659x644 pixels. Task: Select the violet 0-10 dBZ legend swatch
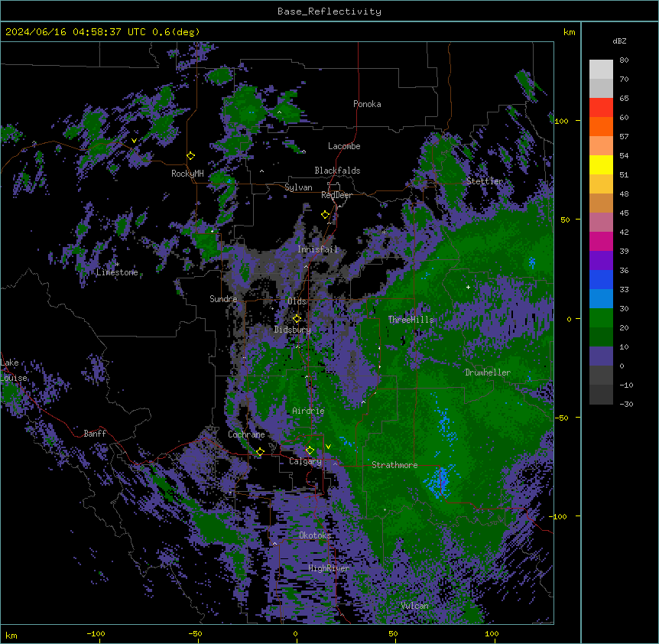click(601, 356)
